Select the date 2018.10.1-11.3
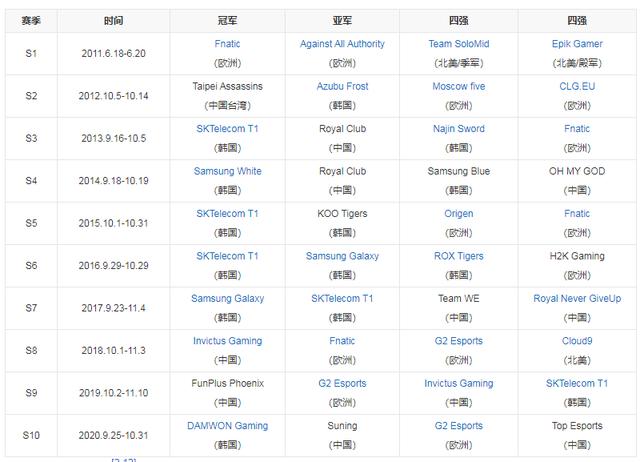This screenshot has width=640, height=462. 113,351
